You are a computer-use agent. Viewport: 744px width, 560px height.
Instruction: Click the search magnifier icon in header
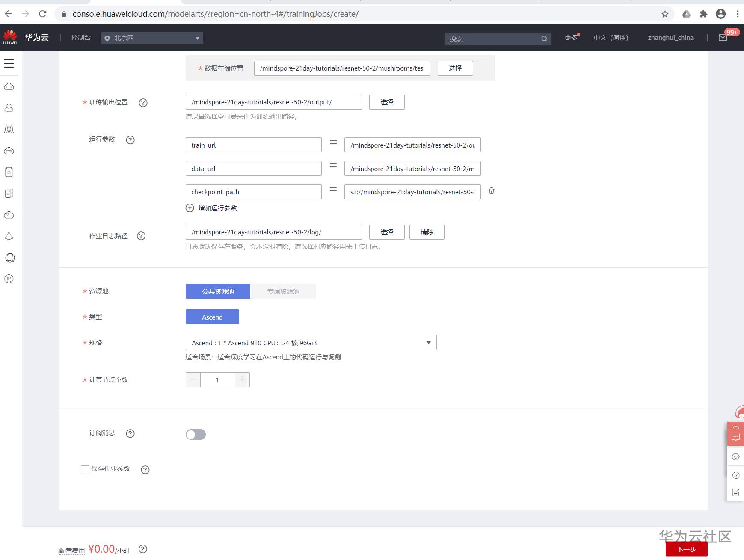point(544,39)
